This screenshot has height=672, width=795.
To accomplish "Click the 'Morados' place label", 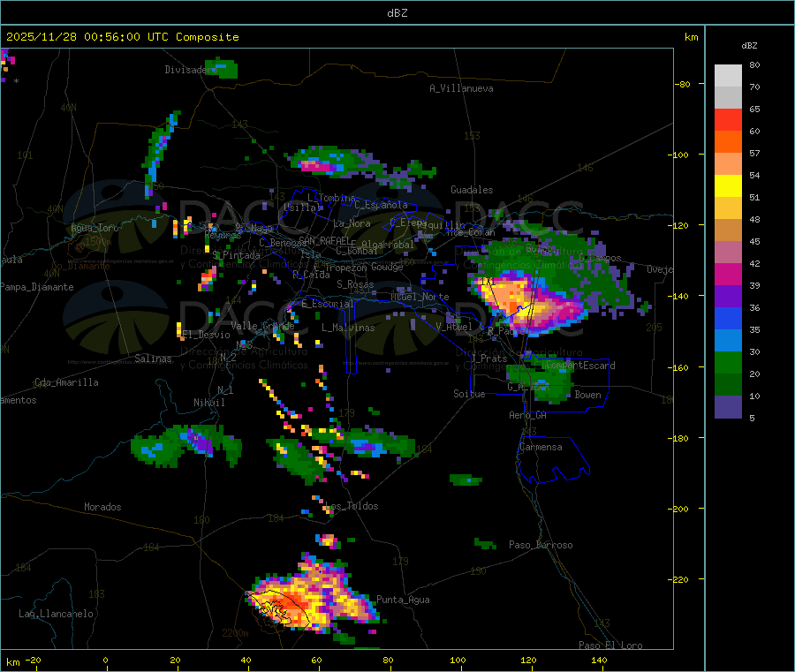I will 103,507.
